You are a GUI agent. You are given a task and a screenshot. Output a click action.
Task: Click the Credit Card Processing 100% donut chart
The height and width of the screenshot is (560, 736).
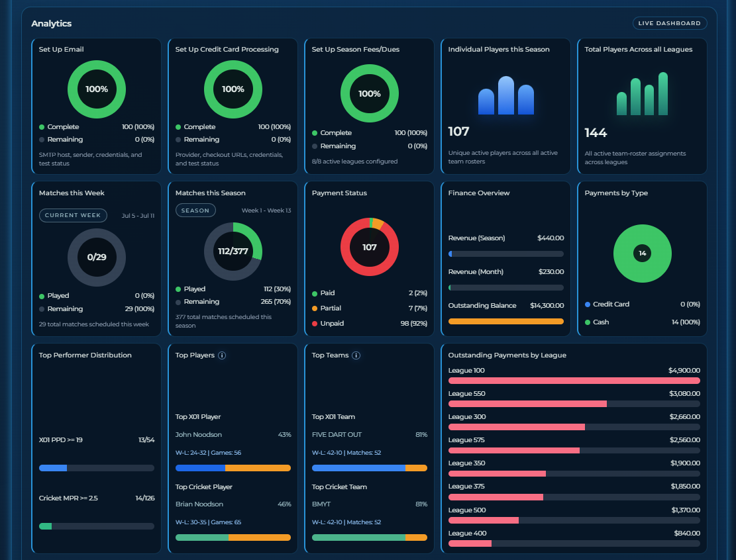233,89
